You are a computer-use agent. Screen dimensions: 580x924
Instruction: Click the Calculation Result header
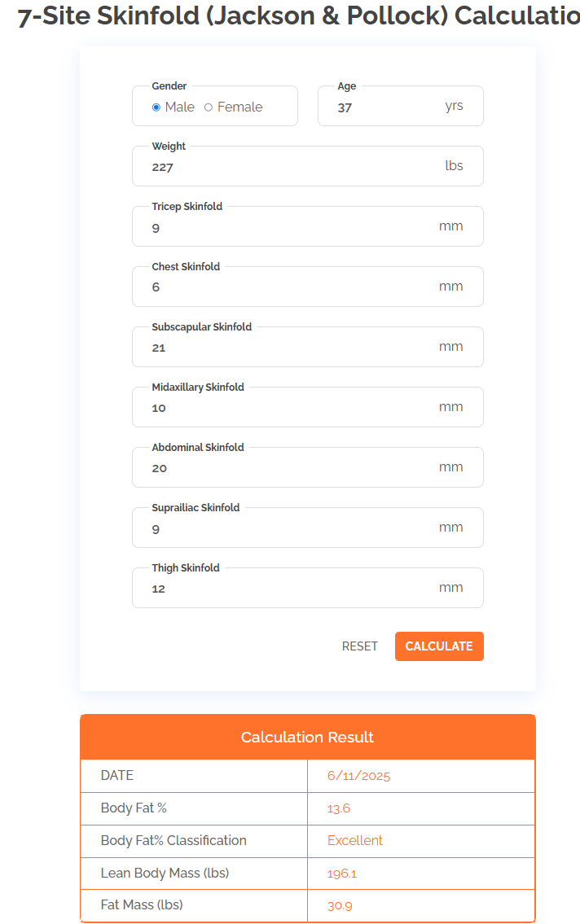(308, 738)
